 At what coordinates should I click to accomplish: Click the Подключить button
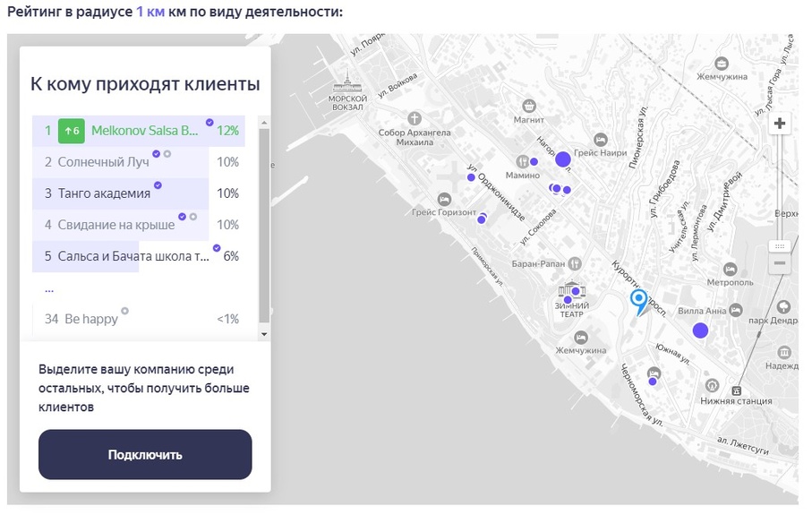click(x=145, y=454)
